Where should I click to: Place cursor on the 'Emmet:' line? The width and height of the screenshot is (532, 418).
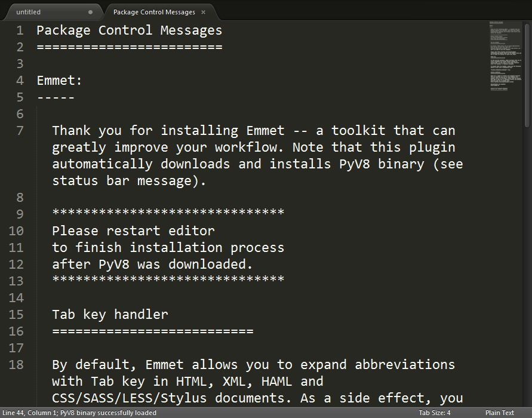tap(59, 81)
